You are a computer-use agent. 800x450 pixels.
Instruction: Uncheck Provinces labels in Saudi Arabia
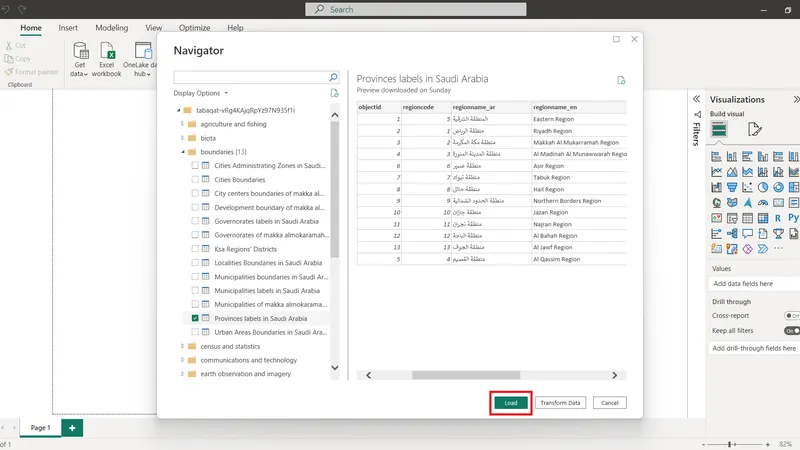tap(195, 318)
